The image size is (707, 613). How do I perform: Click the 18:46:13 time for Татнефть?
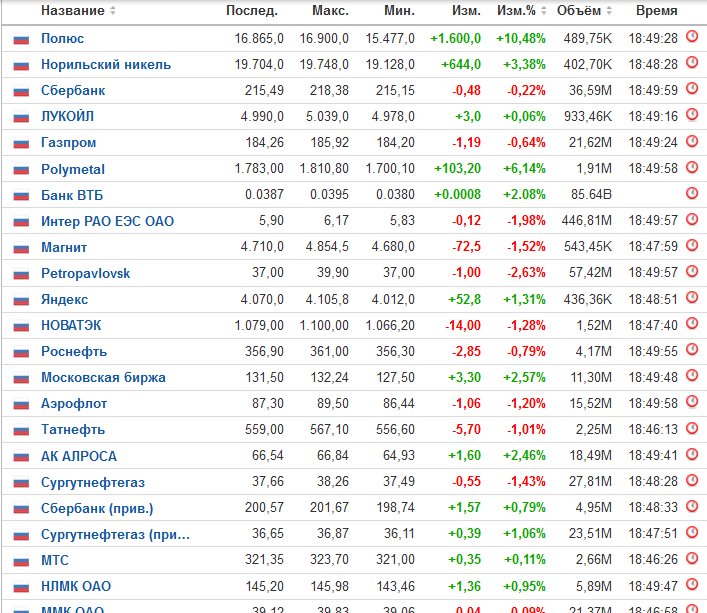tap(653, 430)
